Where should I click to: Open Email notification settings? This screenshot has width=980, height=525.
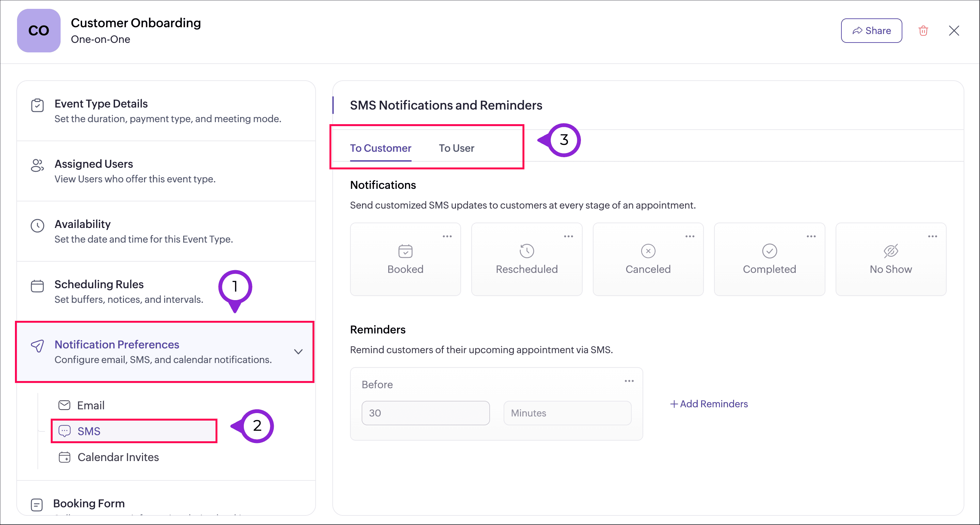point(91,405)
